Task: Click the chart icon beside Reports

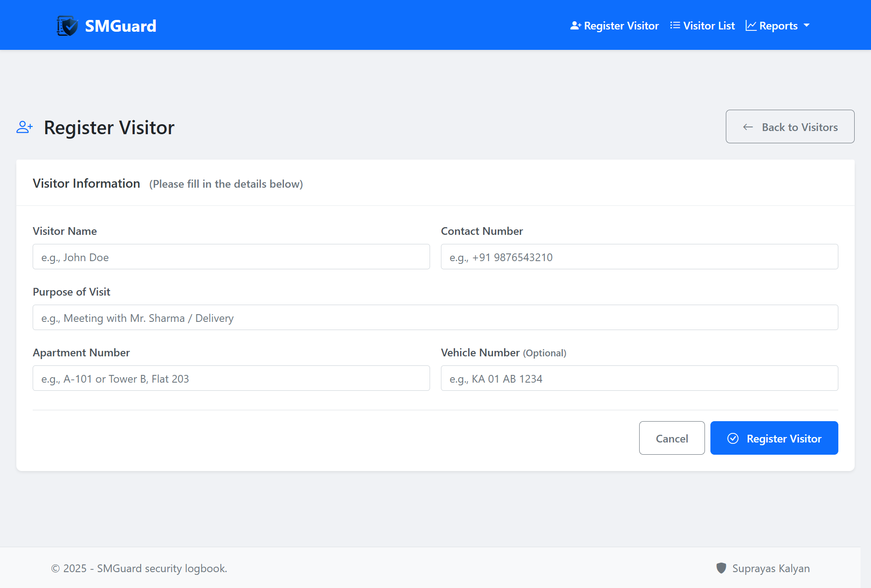Action: coord(751,26)
